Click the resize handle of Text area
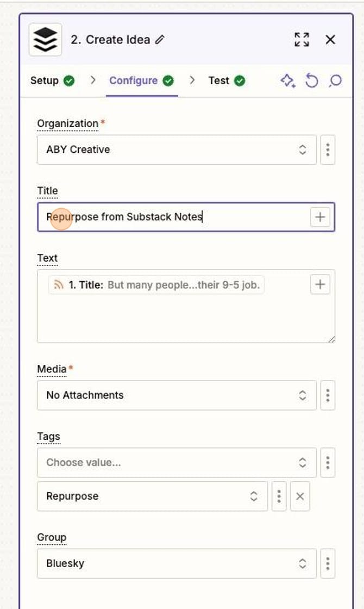Image resolution: width=364 pixels, height=609 pixels. coord(331,339)
